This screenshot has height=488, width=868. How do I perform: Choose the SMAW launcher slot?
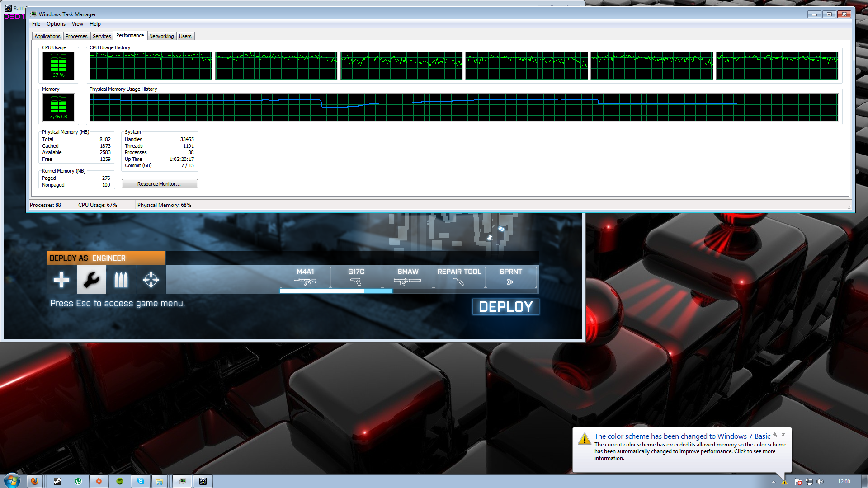408,277
